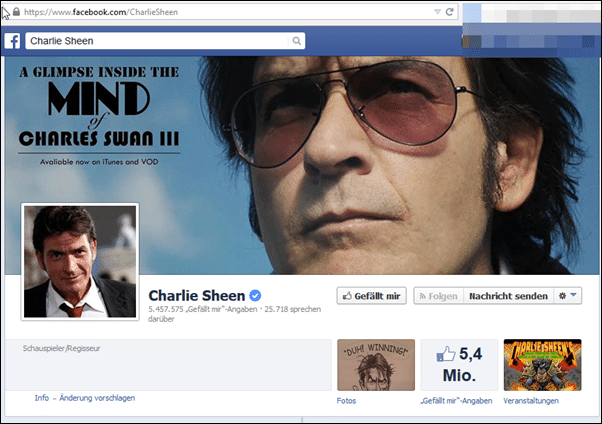
Task: Click the Folgen follow button
Action: [x=438, y=296]
